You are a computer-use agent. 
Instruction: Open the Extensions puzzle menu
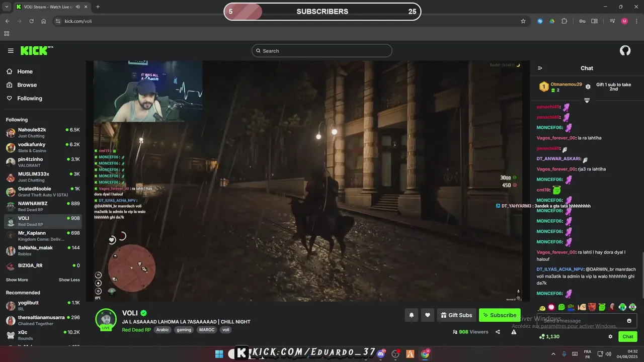point(564,21)
